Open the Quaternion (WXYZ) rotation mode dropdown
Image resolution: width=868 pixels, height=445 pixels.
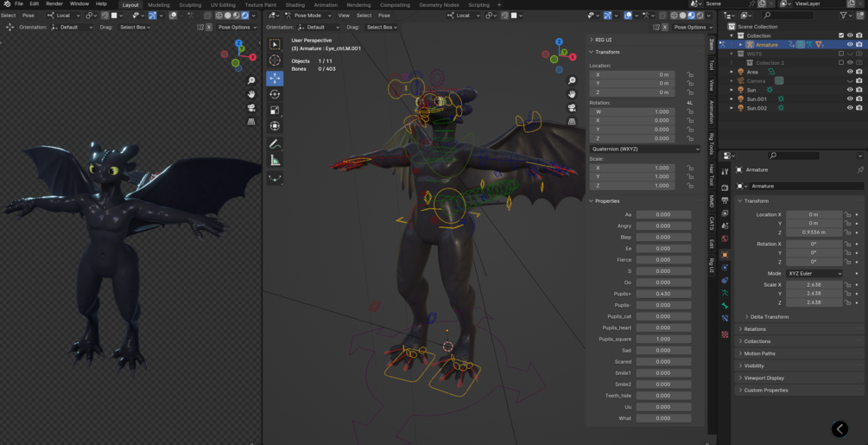click(x=645, y=149)
